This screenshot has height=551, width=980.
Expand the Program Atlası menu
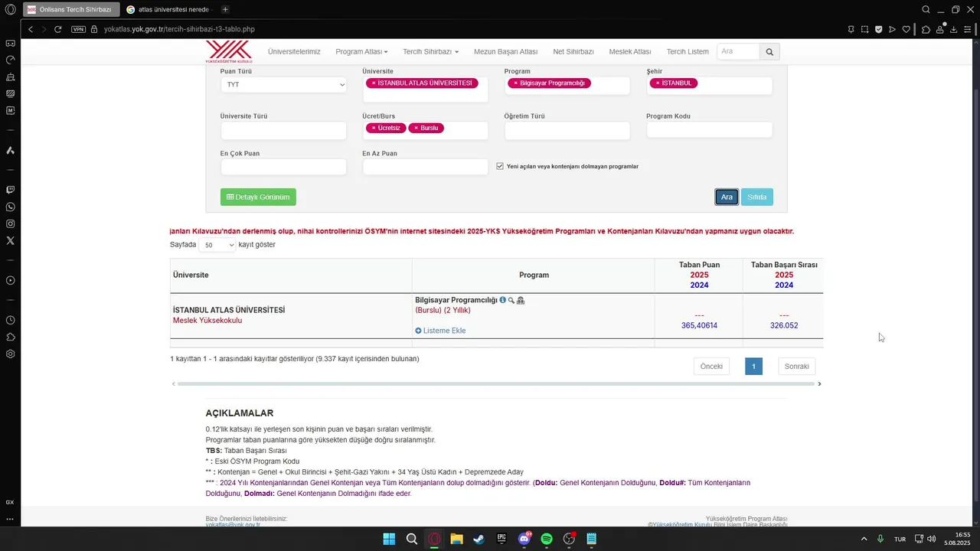(361, 51)
